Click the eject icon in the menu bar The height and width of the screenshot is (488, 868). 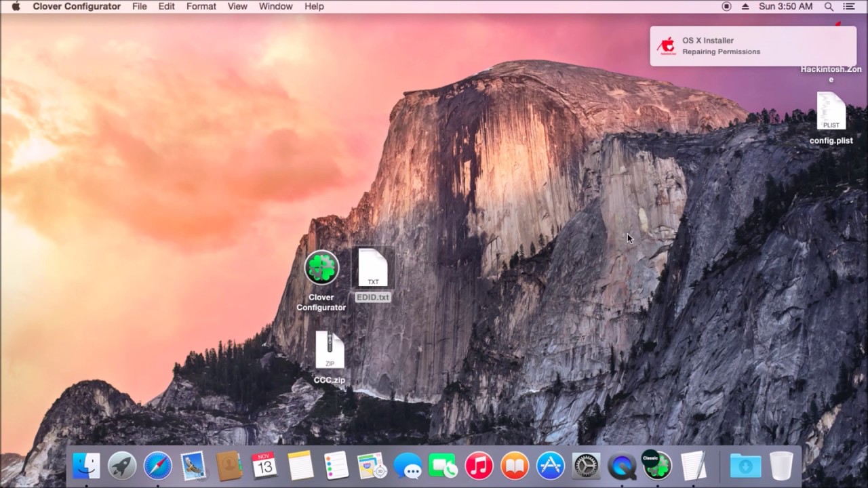click(745, 6)
